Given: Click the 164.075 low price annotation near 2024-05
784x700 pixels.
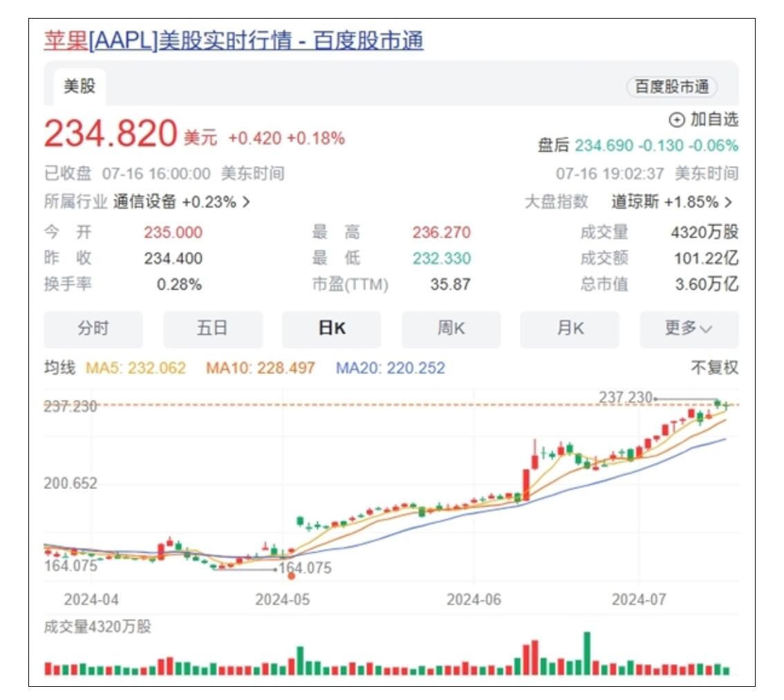Looking at the screenshot, I should click(x=305, y=568).
